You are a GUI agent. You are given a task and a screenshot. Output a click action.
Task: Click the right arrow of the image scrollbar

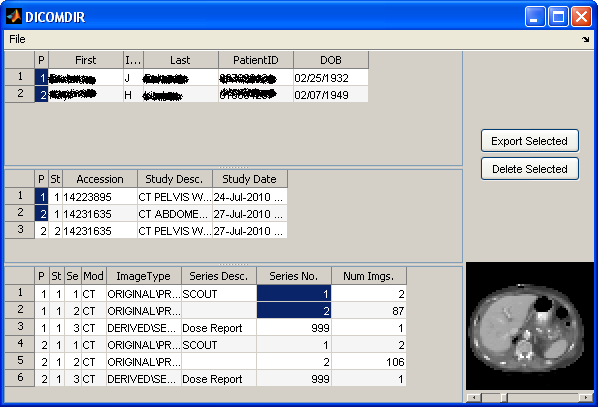(x=586, y=397)
